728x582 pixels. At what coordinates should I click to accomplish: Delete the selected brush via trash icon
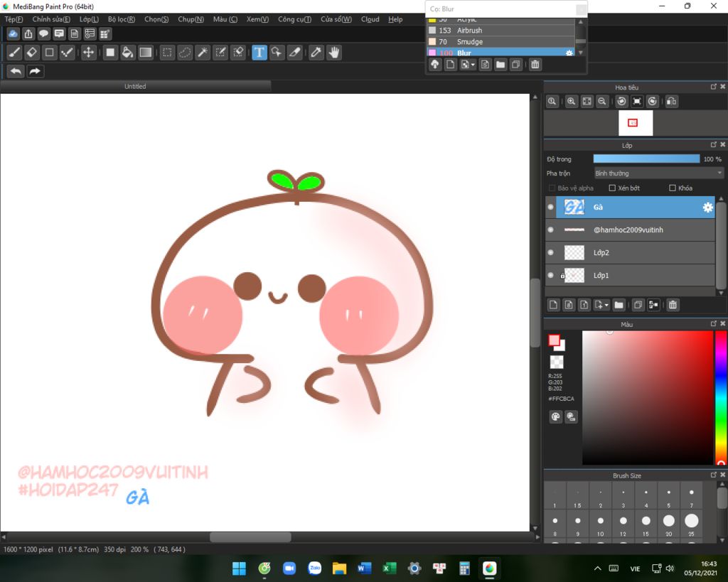click(x=535, y=65)
